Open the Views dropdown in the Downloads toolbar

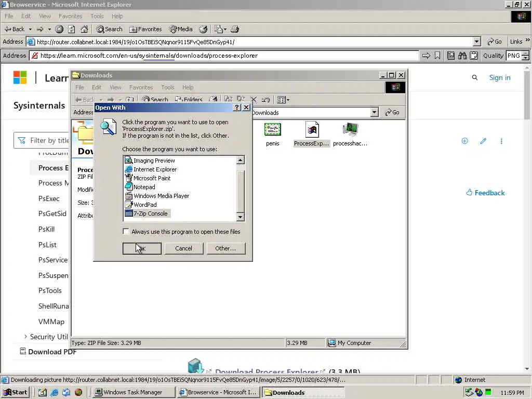(284, 100)
